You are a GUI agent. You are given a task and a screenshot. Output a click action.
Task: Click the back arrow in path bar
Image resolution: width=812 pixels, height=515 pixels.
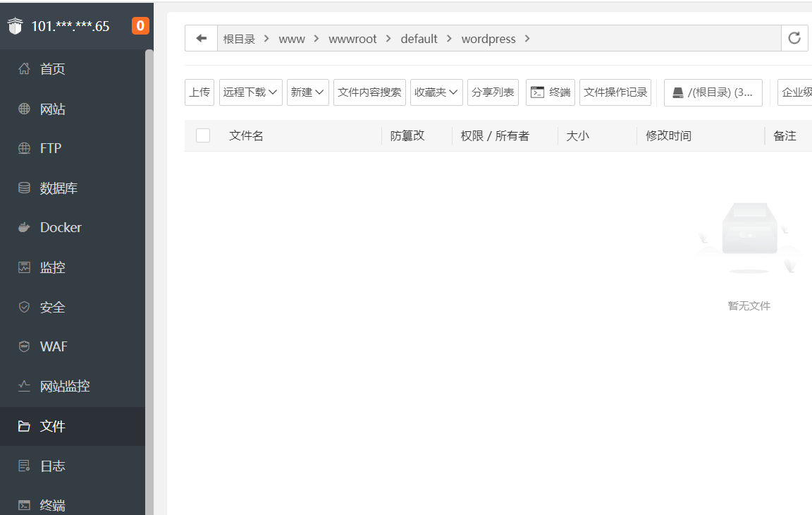pos(201,39)
